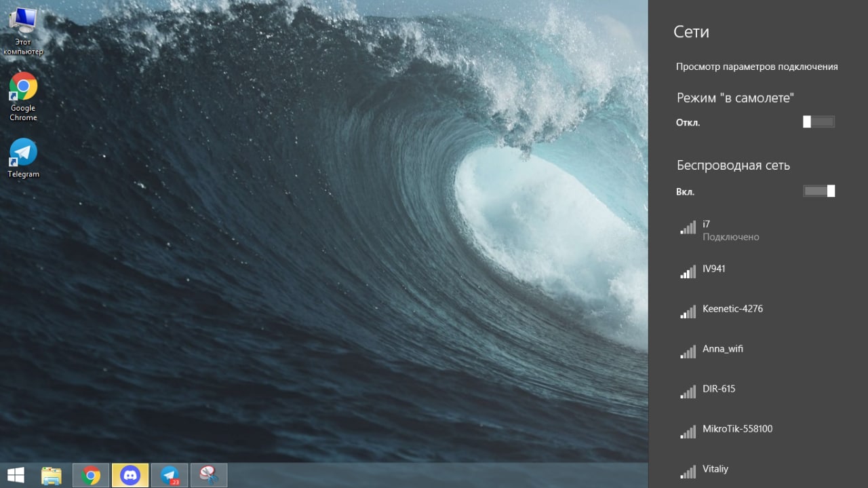Turn off the wireless network switch
The image size is (868, 488).
(x=818, y=191)
